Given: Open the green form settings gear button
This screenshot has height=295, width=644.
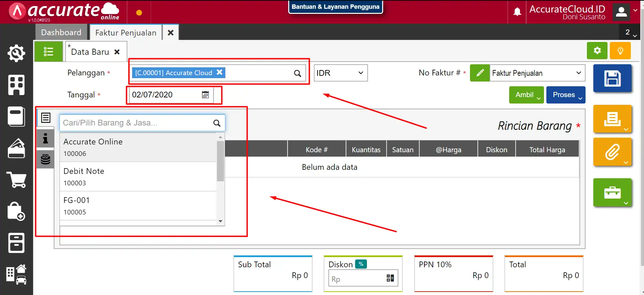Looking at the screenshot, I should click(x=597, y=51).
